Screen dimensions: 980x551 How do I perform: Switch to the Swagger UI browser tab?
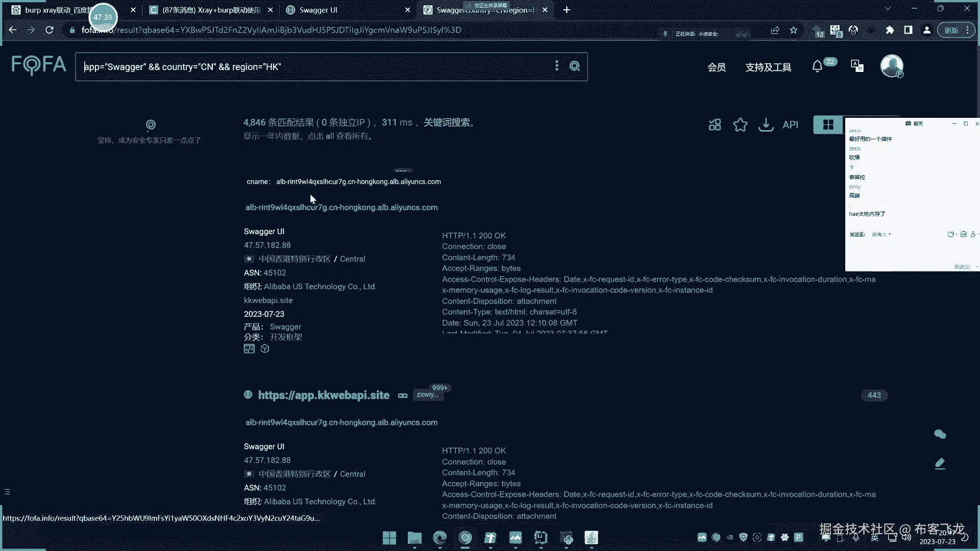(318, 10)
